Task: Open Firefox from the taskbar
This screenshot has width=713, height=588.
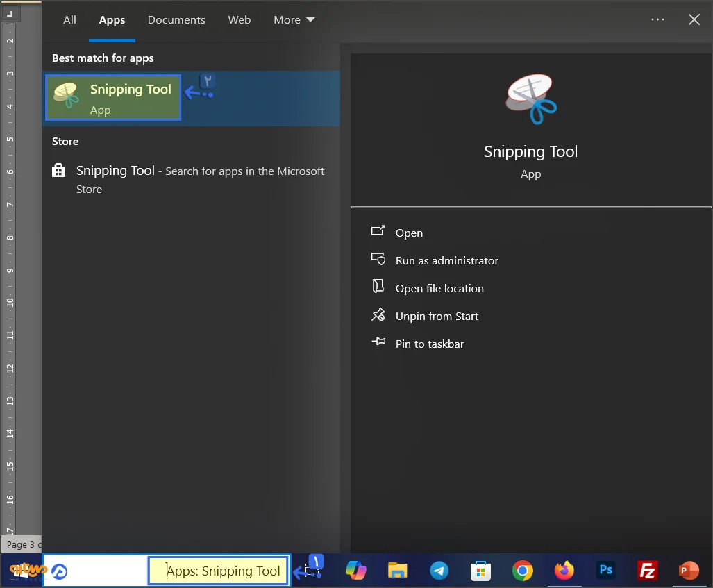Action: pos(564,570)
